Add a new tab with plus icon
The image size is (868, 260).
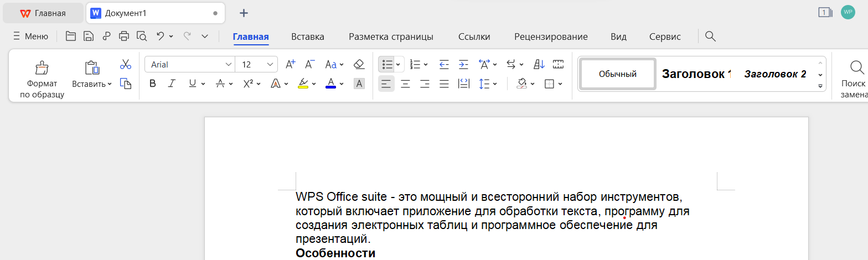244,13
